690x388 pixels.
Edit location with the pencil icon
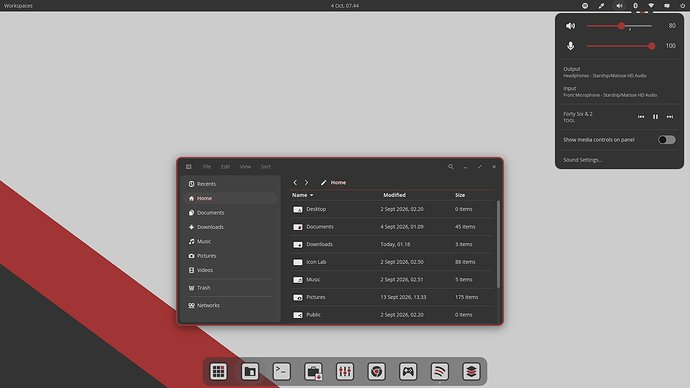click(323, 182)
